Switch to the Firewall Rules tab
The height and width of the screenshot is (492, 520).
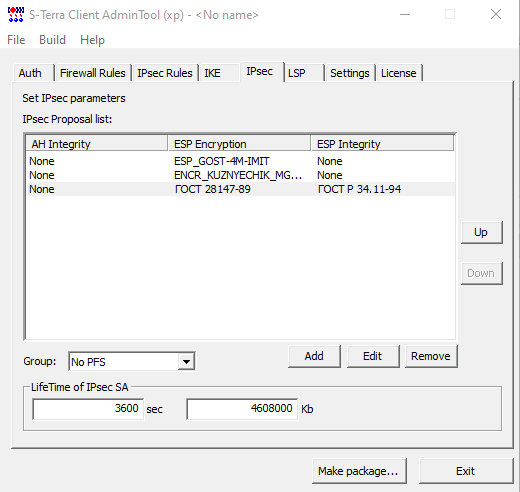click(93, 73)
